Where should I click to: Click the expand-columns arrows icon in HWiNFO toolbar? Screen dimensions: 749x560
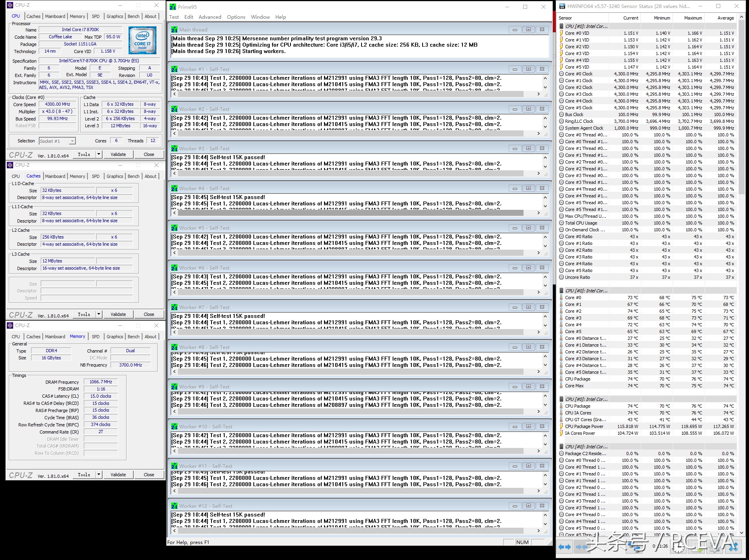(564, 548)
